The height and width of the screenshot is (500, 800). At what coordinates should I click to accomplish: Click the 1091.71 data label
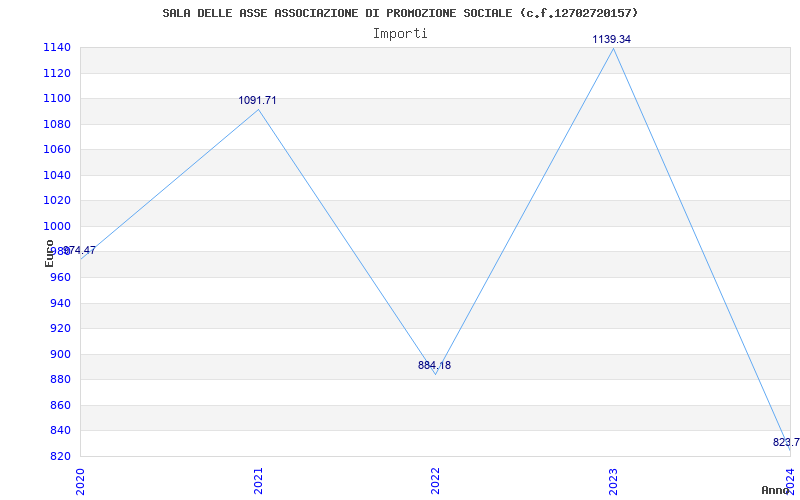point(257,101)
